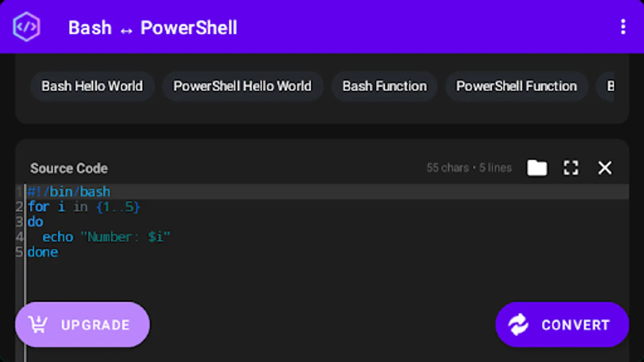Load the PowerShell Hello World sample
Image resolution: width=644 pixels, height=362 pixels.
coord(242,86)
